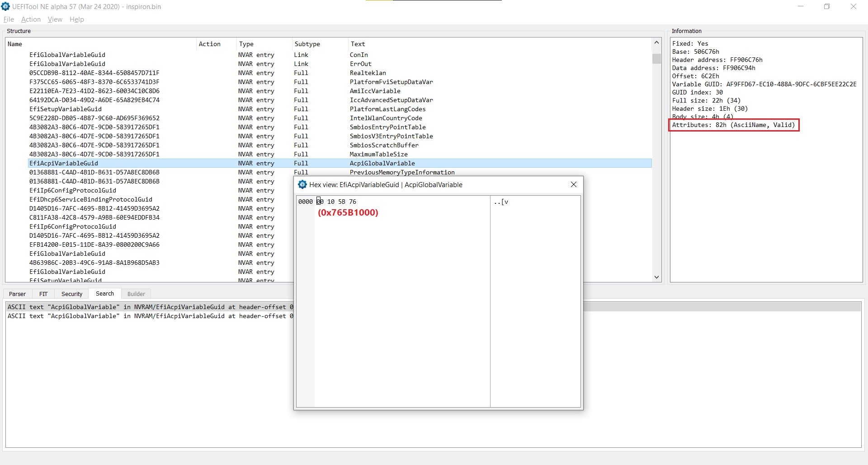868x465 pixels.
Task: Switch to the FIT tab
Action: pyautogui.click(x=43, y=294)
